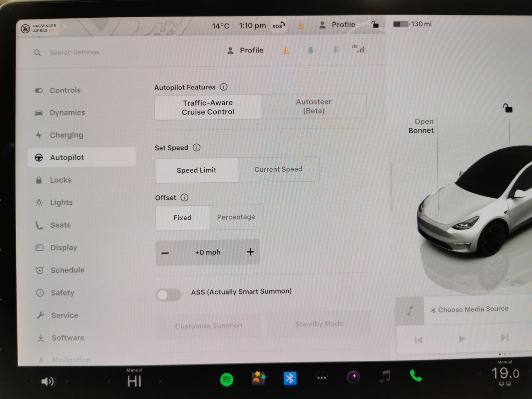Tap the Bluetooth icon near Profile
This screenshot has width=532, height=399.
(335, 50)
